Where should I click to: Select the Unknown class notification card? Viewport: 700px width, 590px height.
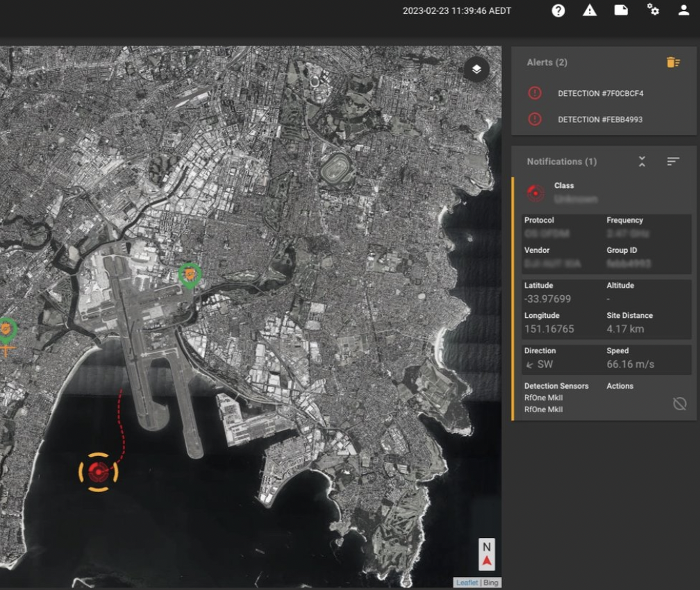pyautogui.click(x=604, y=193)
